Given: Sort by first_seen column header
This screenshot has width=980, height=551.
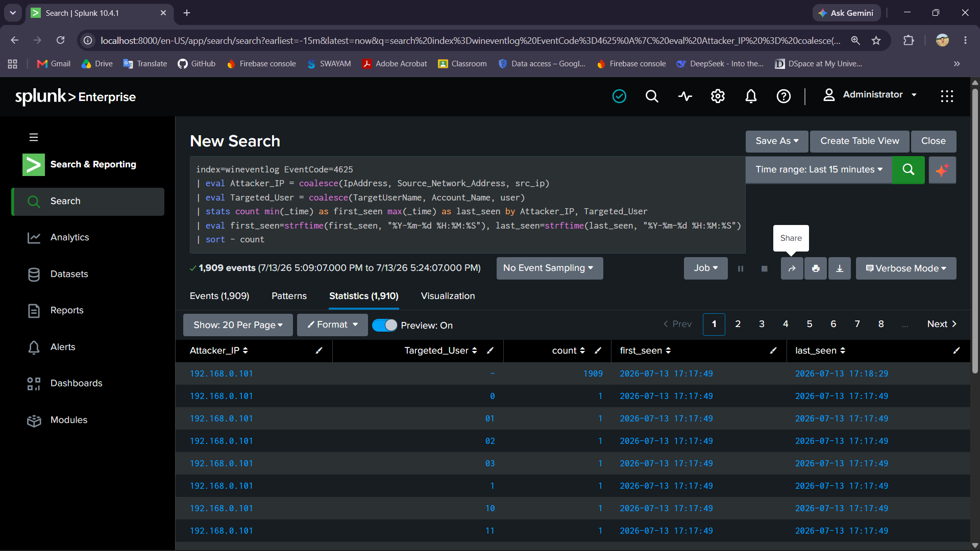Looking at the screenshot, I should point(645,350).
